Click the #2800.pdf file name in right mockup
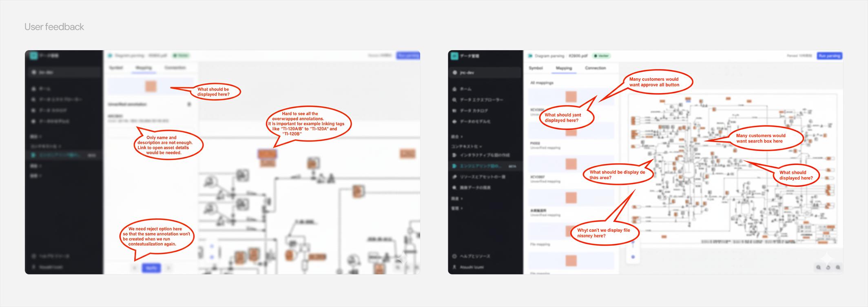 click(578, 56)
